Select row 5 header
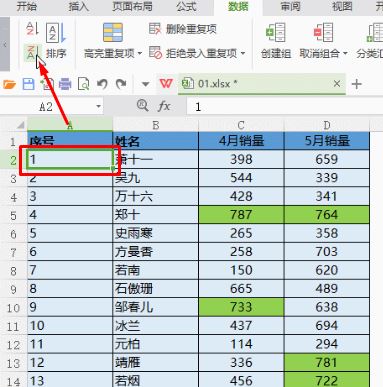The image size is (383, 387). click(13, 215)
